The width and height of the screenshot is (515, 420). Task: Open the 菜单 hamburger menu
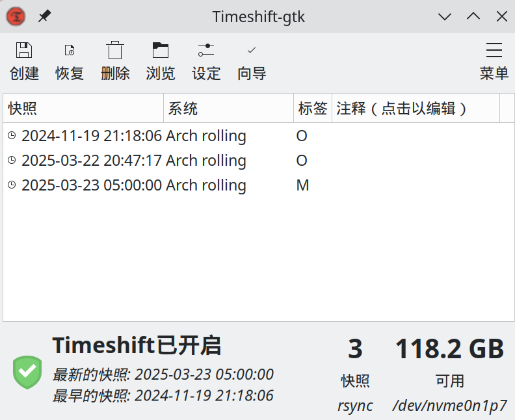pos(494,51)
